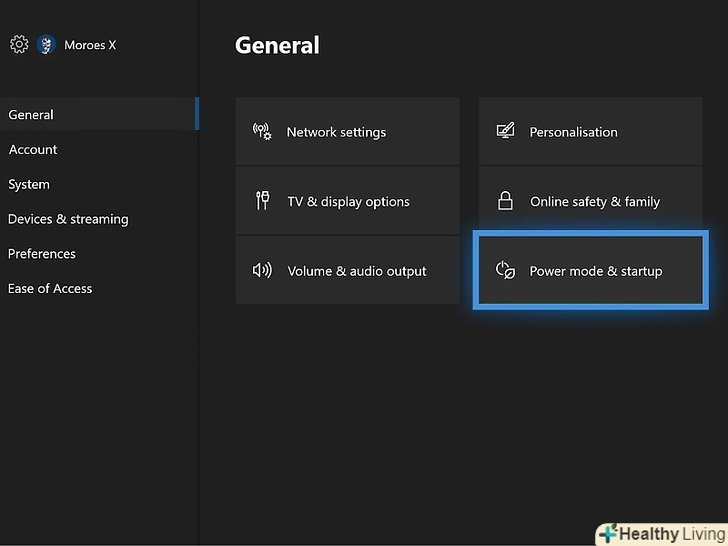Click the settings gear icon
Screen dimensions: 728x546
19,45
